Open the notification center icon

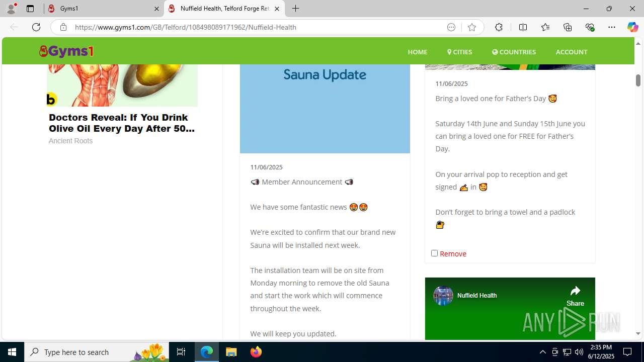pos(628,352)
